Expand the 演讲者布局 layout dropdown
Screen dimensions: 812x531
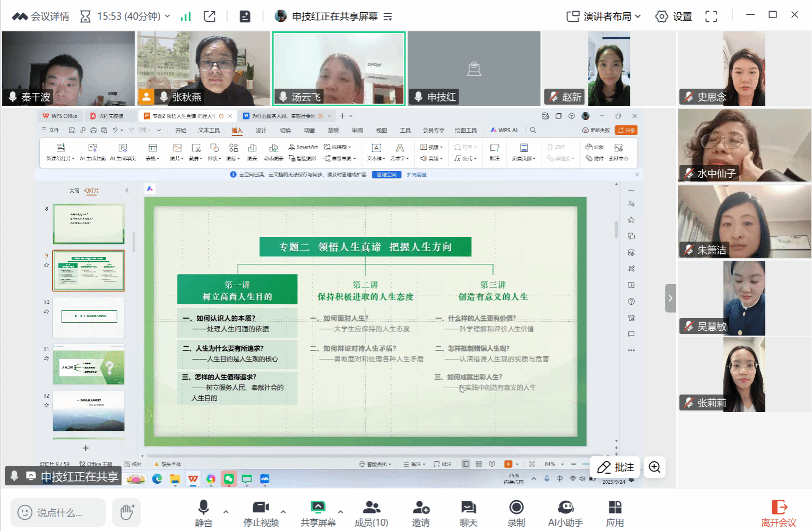coord(604,16)
